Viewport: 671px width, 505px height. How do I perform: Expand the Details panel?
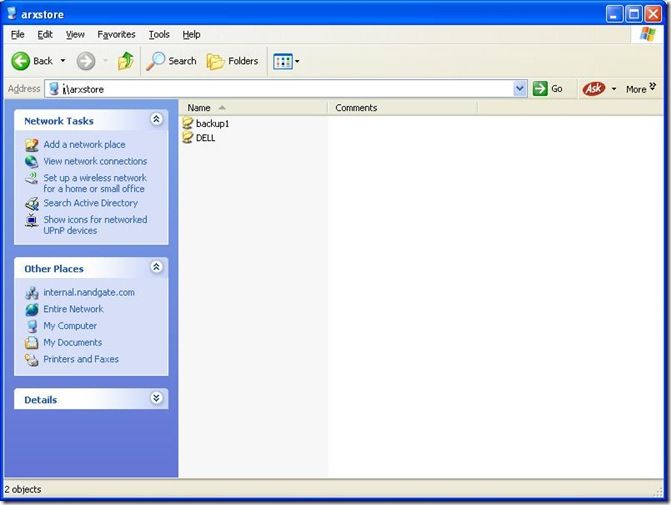point(156,398)
